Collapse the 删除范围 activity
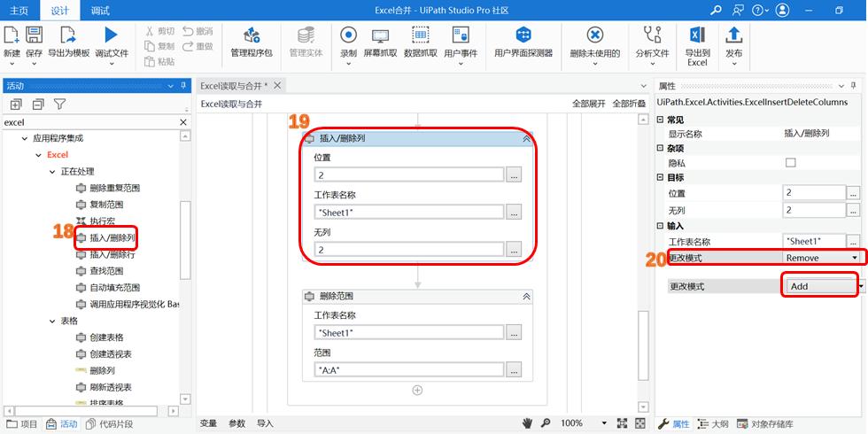This screenshot has height=434, width=868. (526, 297)
